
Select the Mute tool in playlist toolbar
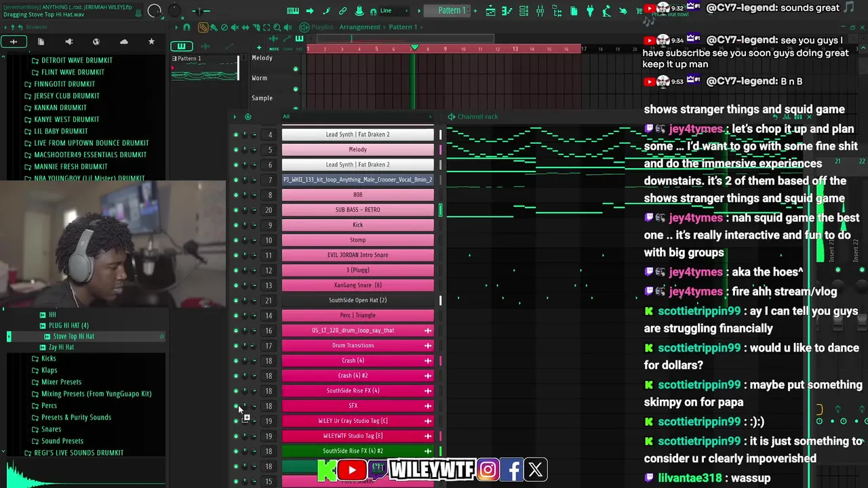coord(235,27)
